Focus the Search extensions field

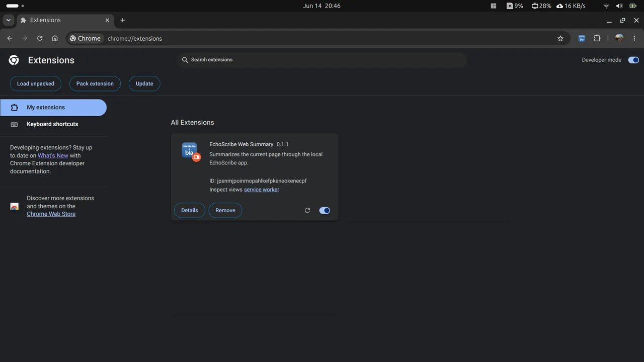point(322,60)
